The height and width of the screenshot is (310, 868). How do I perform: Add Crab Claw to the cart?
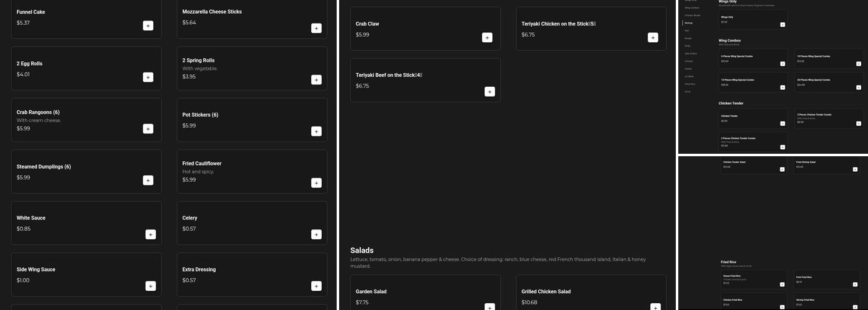[x=487, y=37]
